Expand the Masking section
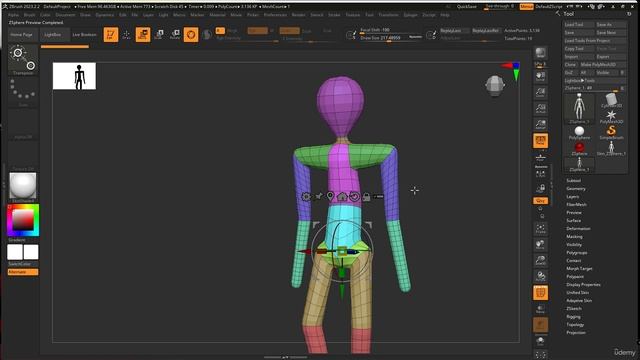The width and height of the screenshot is (640, 360). 574,237
